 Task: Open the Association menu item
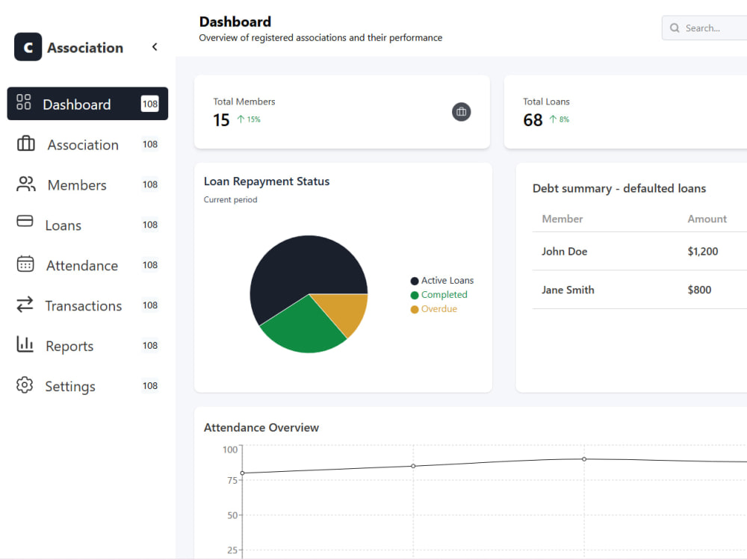87,144
